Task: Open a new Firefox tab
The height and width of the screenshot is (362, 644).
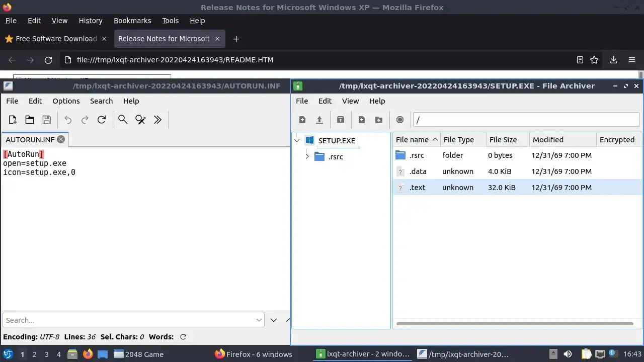Action: coord(236,39)
